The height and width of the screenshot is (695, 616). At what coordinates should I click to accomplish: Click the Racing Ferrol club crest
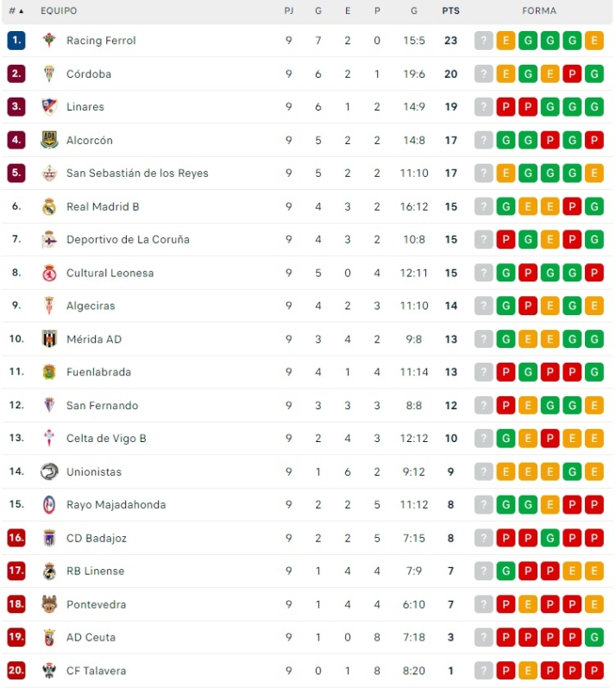point(49,41)
